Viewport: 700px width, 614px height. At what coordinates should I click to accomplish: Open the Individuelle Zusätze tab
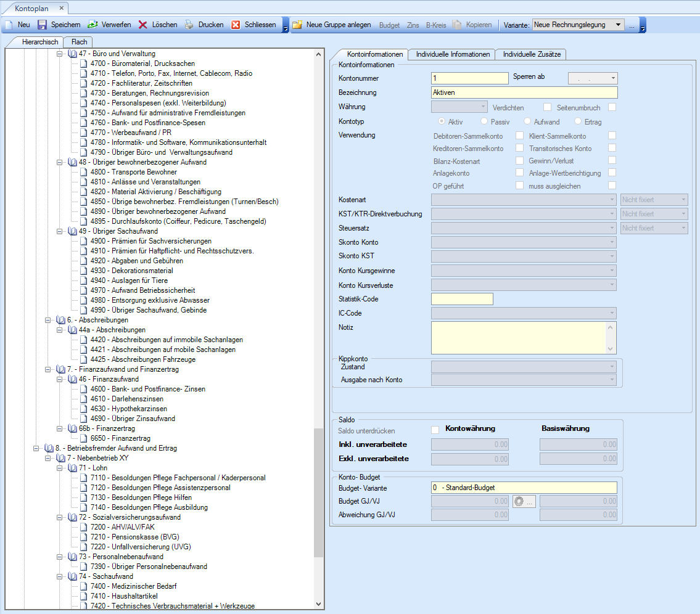click(532, 54)
